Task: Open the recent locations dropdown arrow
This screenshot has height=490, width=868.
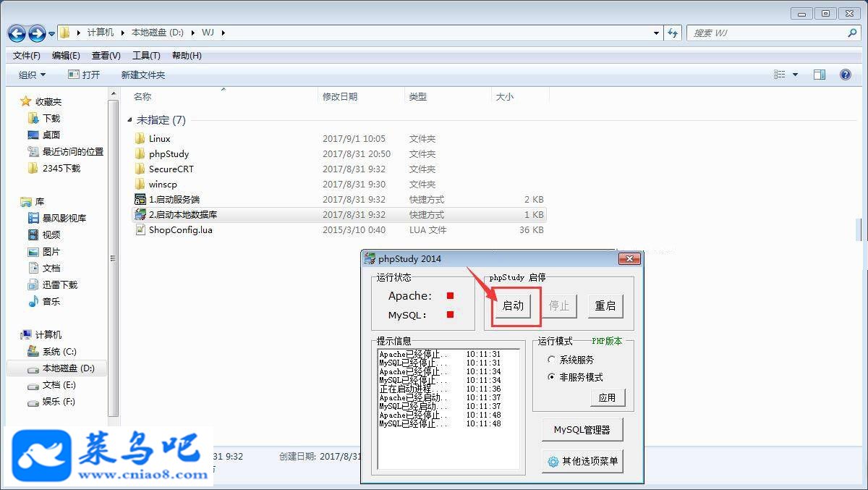Action: [x=52, y=33]
